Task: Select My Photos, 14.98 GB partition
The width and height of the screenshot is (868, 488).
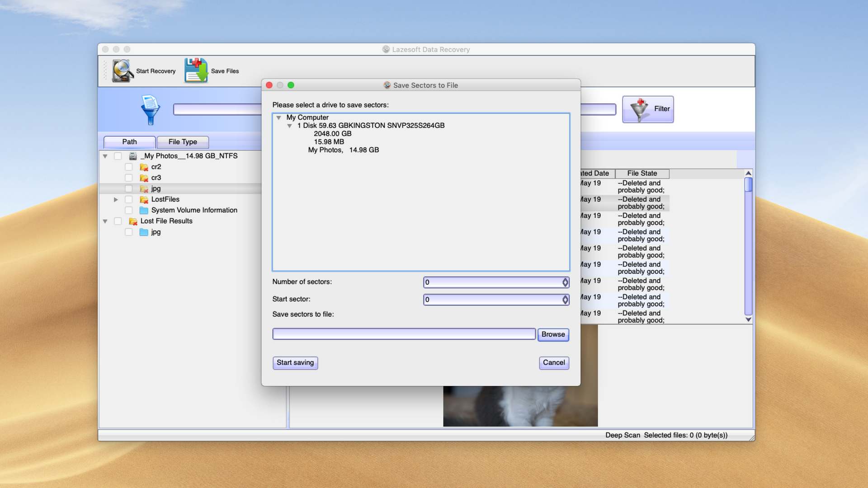Action: [343, 150]
